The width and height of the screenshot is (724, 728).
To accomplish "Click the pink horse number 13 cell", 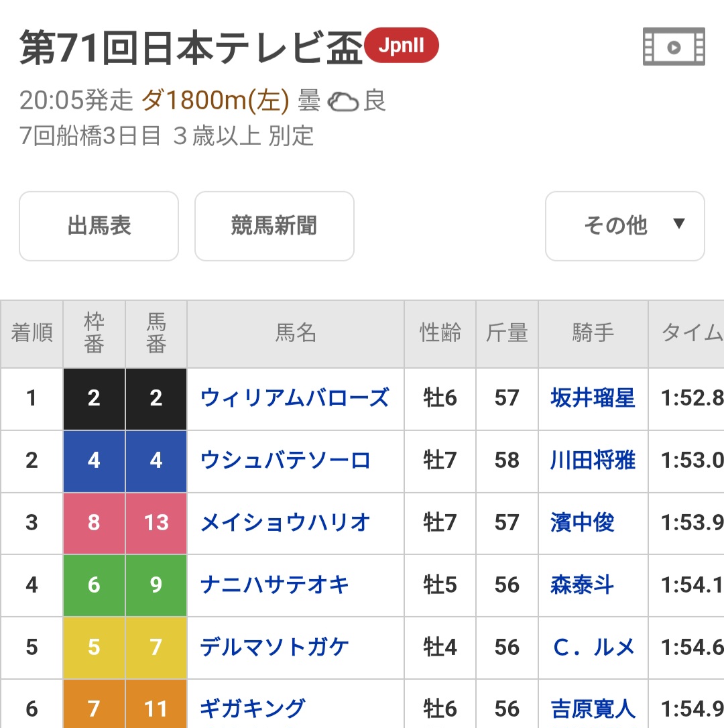I will click(x=156, y=523).
